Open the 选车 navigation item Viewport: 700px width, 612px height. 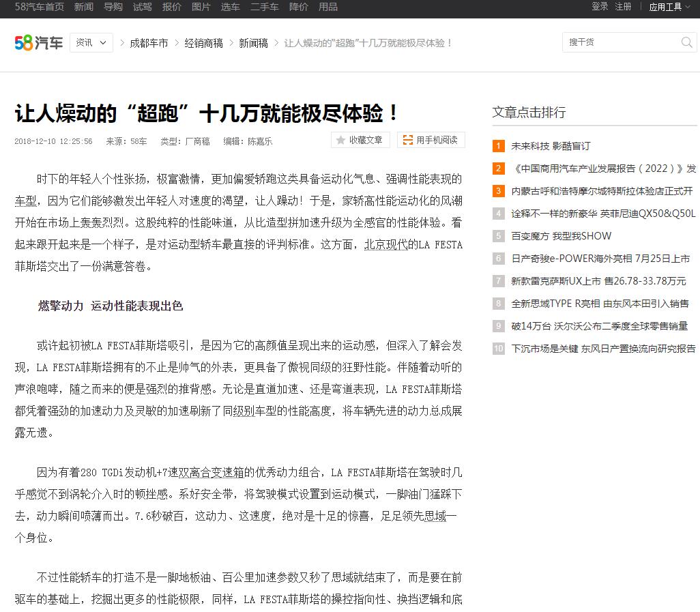coord(231,7)
